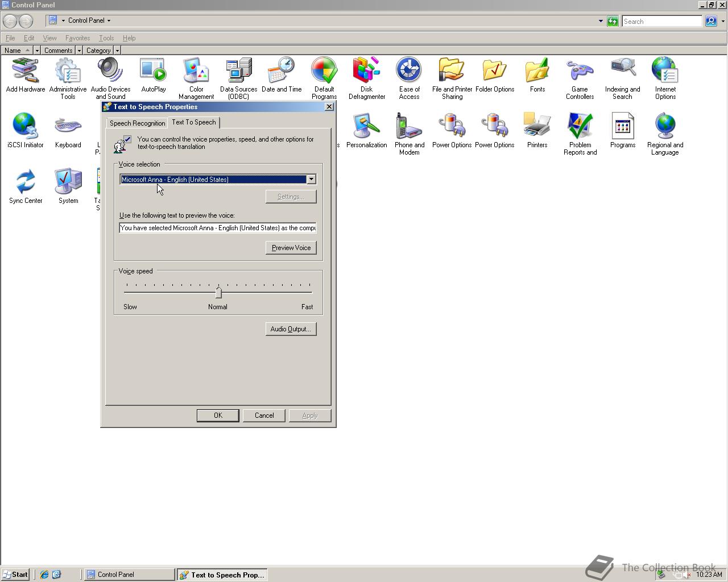Open Category column dropdown arrow
Viewport: 728px width, 582px height.
click(x=117, y=51)
